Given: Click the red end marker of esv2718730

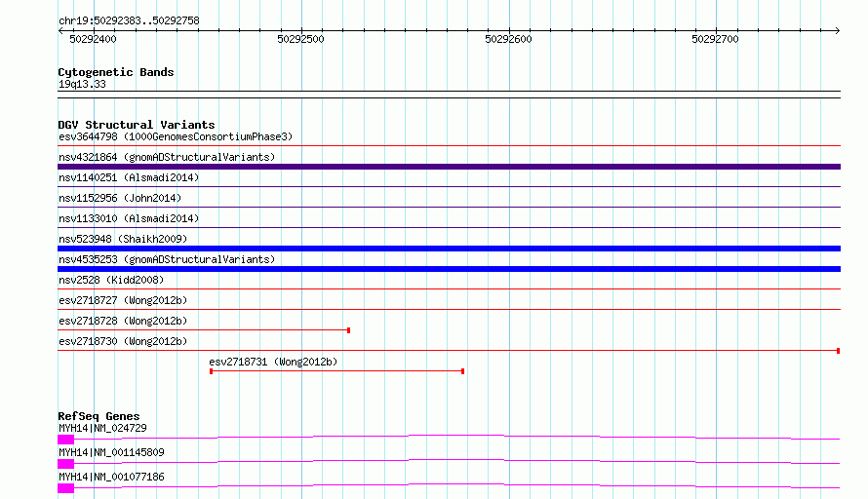Looking at the screenshot, I should [x=838, y=351].
